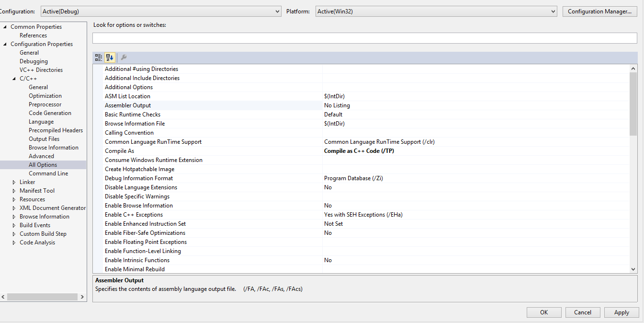Screen dimensions: 644x323
Task: Click the Assembler Output value No Listing
Action: point(337,105)
